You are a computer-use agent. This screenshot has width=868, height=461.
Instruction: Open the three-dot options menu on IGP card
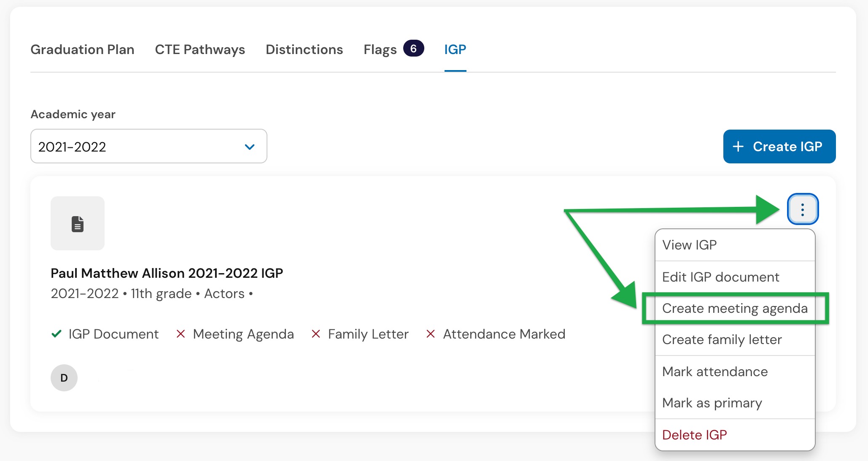[803, 209]
